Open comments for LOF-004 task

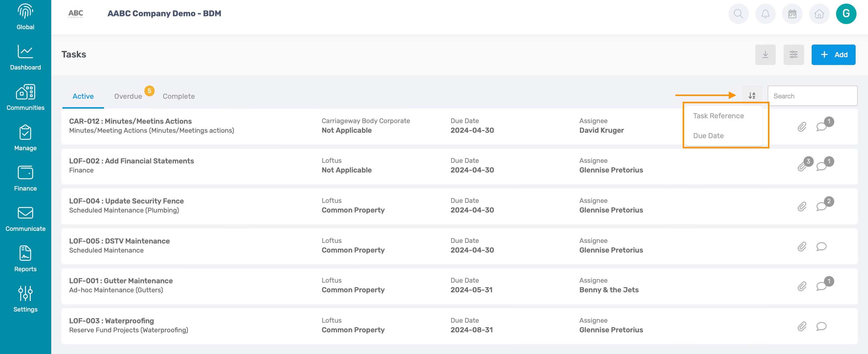click(822, 206)
